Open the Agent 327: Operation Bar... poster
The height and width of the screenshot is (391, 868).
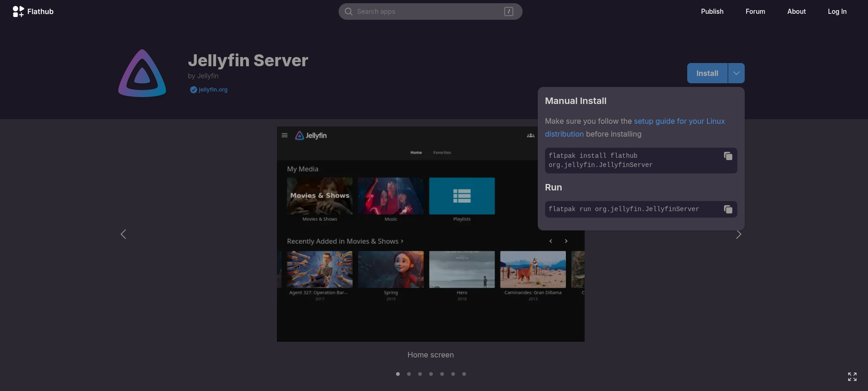pyautogui.click(x=320, y=270)
